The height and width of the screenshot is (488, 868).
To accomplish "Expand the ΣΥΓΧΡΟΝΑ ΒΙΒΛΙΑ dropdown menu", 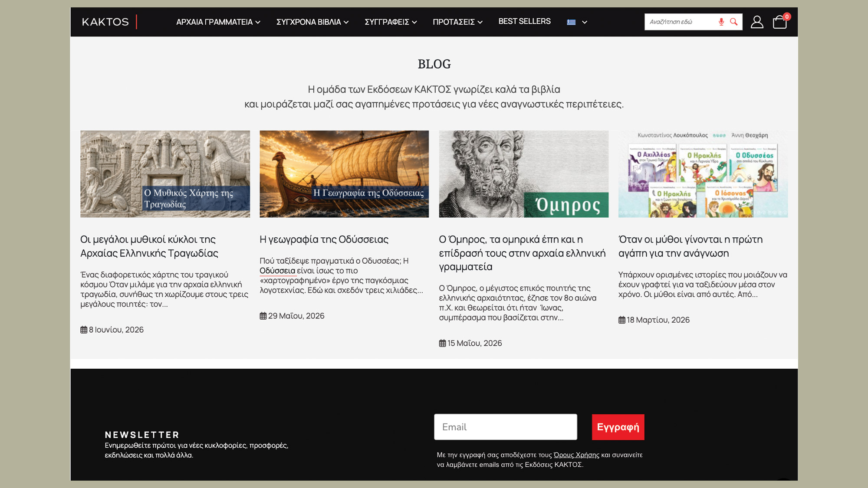I will point(312,22).
